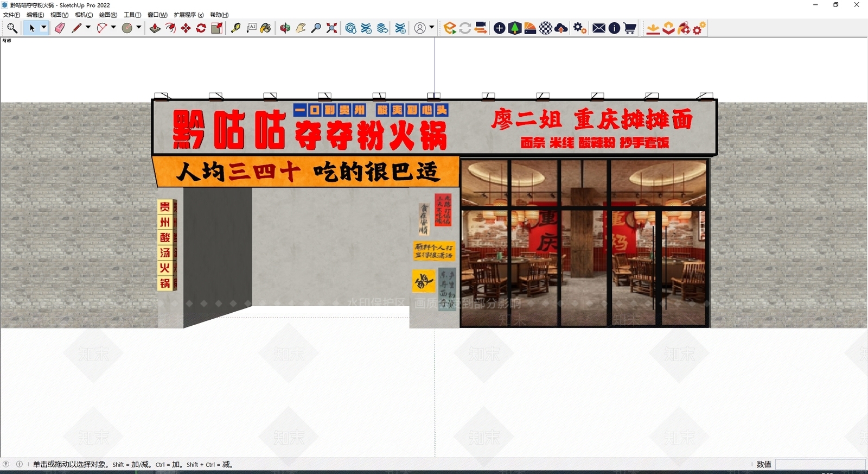Click the 重庆摊摊面 sign in the model
Screen dimensions: 868x474
[x=633, y=119]
